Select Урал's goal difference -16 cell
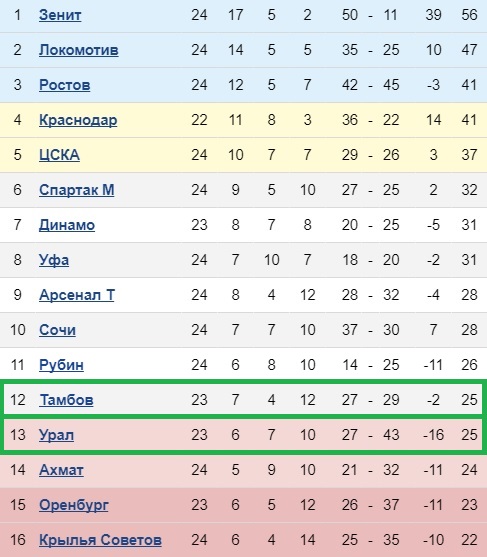This screenshot has width=487, height=557. click(x=433, y=435)
